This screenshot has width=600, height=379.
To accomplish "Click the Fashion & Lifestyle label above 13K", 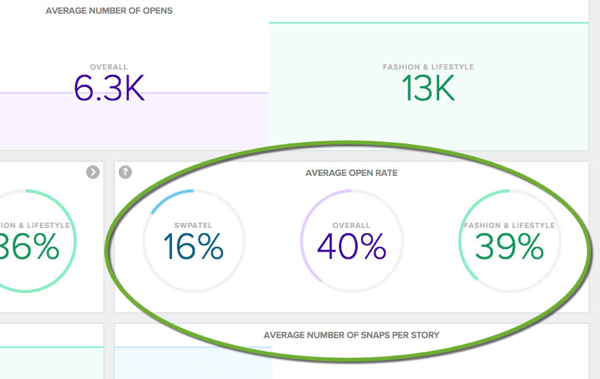I will [x=428, y=67].
